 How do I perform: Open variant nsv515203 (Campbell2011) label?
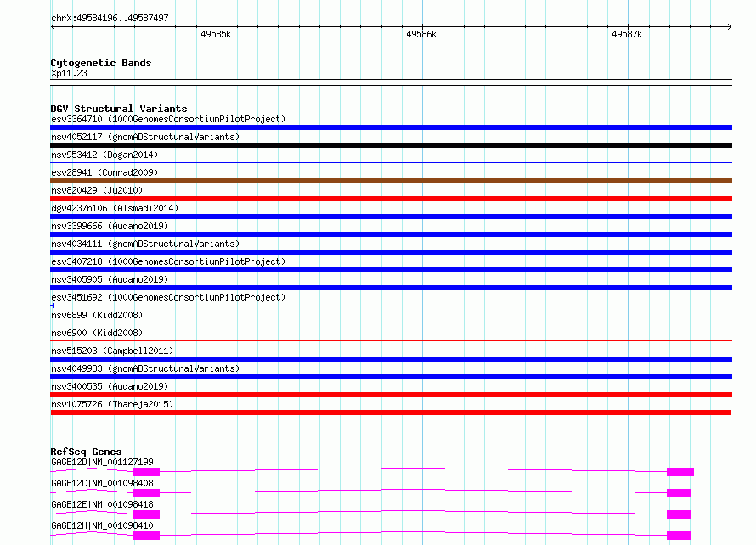(x=112, y=351)
